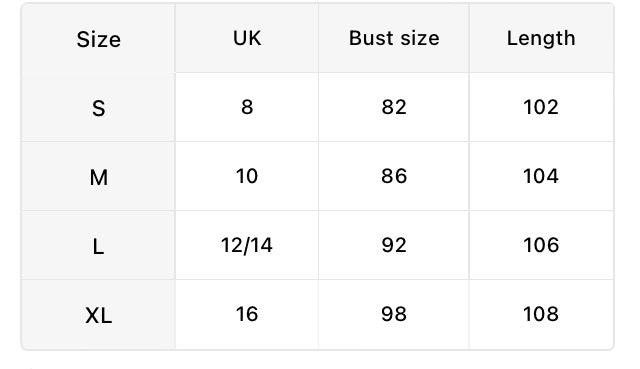Click length 106 cell
This screenshot has height=369, width=640.
[x=541, y=245]
